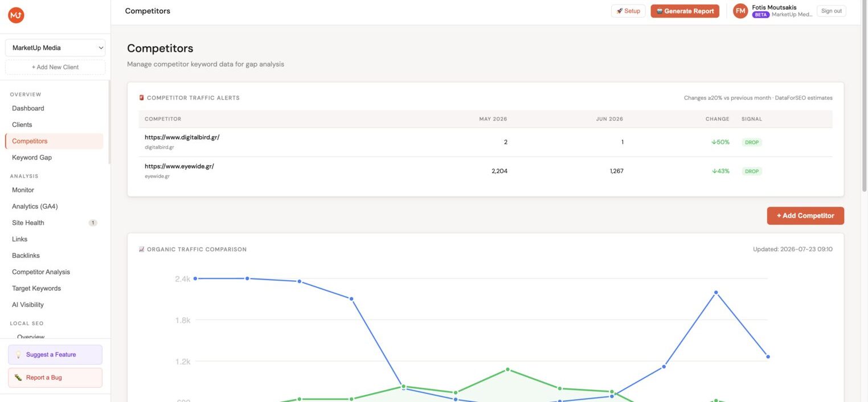Click the COMPETITOR column header
Viewport: 868px width, 402px height.
pos(163,119)
